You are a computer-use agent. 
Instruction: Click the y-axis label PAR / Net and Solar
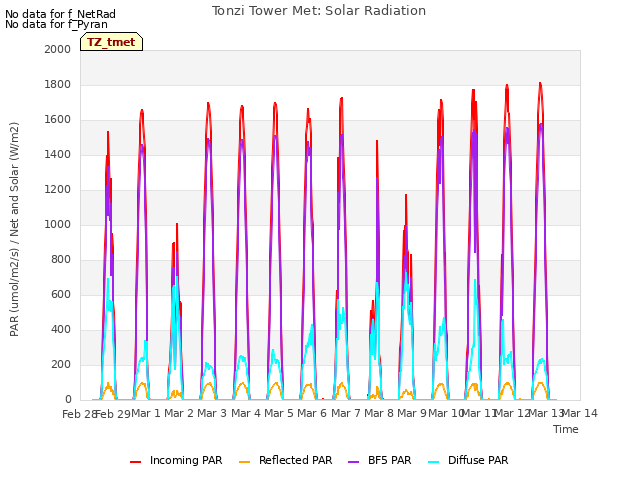[14, 229]
